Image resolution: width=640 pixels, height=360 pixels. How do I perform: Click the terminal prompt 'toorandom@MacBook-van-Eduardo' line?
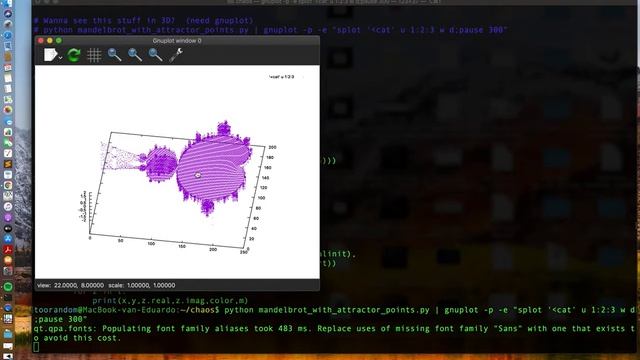click(x=334, y=310)
